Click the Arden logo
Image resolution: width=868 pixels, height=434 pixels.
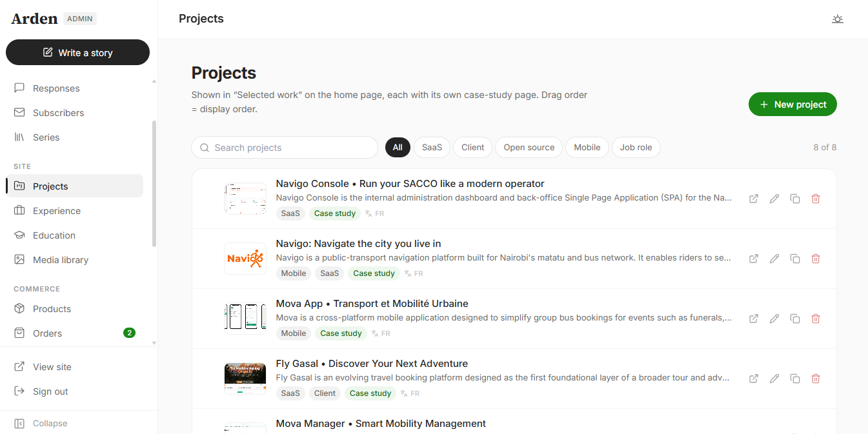coord(34,19)
